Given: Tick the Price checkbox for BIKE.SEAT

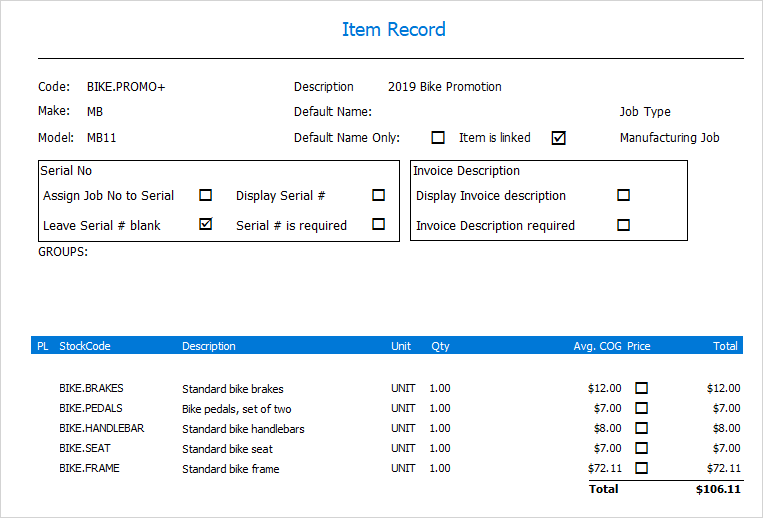Looking at the screenshot, I should tap(642, 448).
